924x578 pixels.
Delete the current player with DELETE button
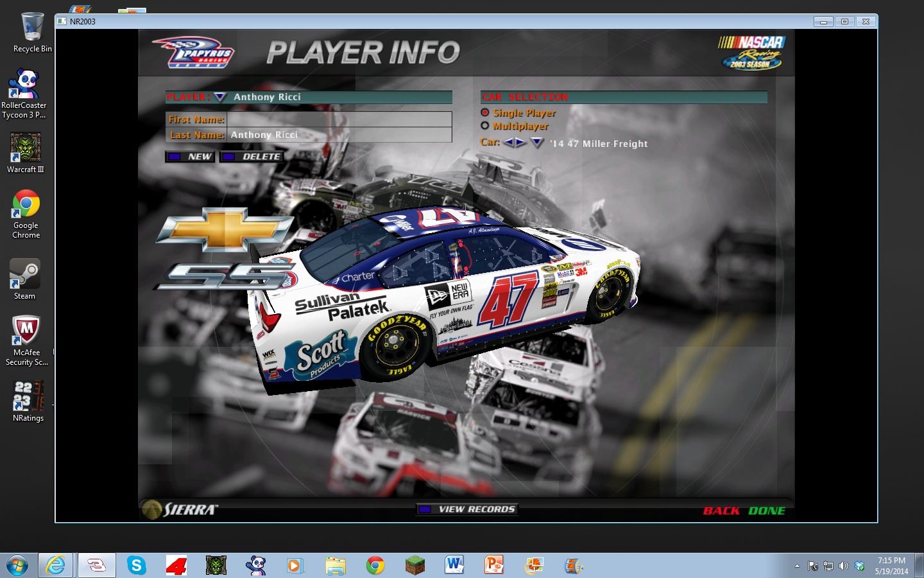(x=252, y=157)
